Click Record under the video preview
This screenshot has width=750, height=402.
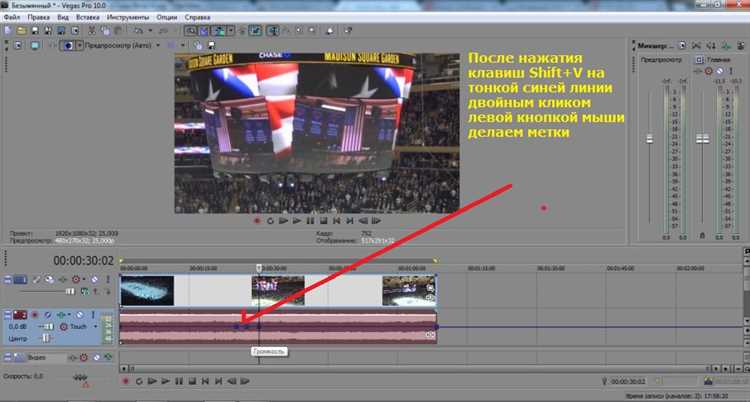pos(257,221)
